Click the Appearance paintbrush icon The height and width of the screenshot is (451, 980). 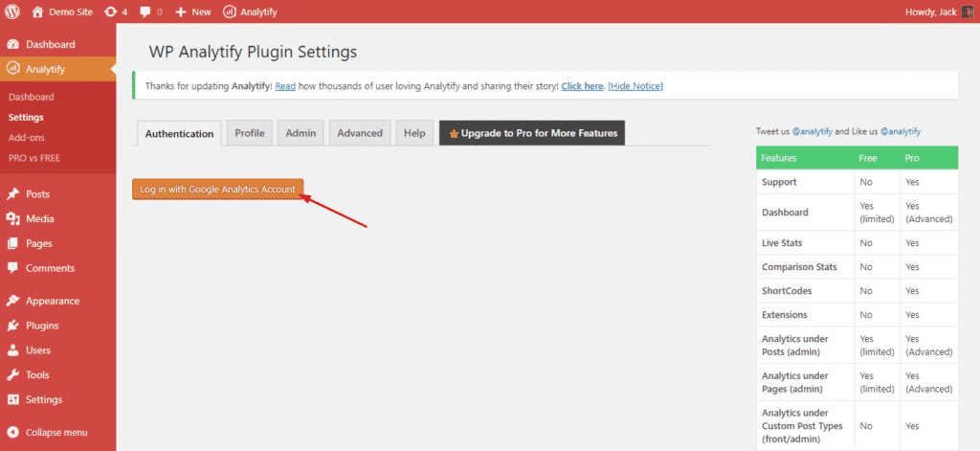tap(12, 301)
